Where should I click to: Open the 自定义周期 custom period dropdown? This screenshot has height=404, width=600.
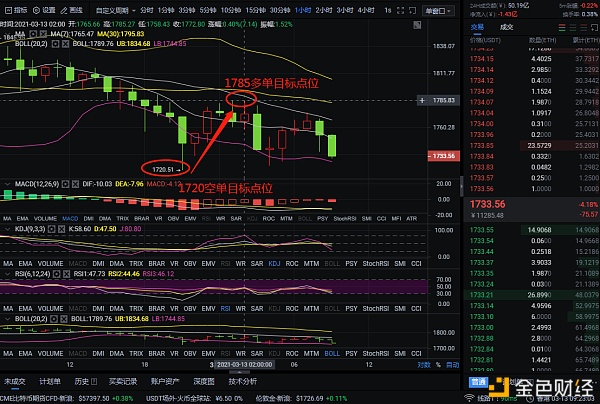115,10
